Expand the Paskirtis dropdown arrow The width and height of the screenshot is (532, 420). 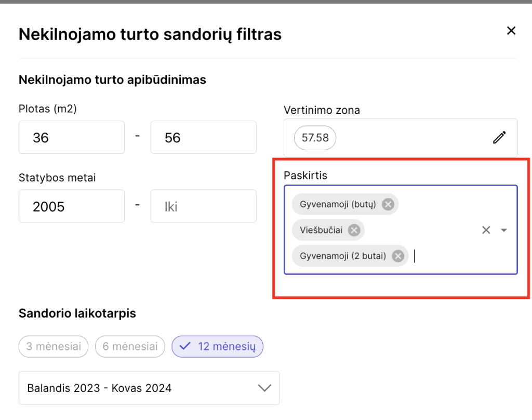[x=503, y=230]
